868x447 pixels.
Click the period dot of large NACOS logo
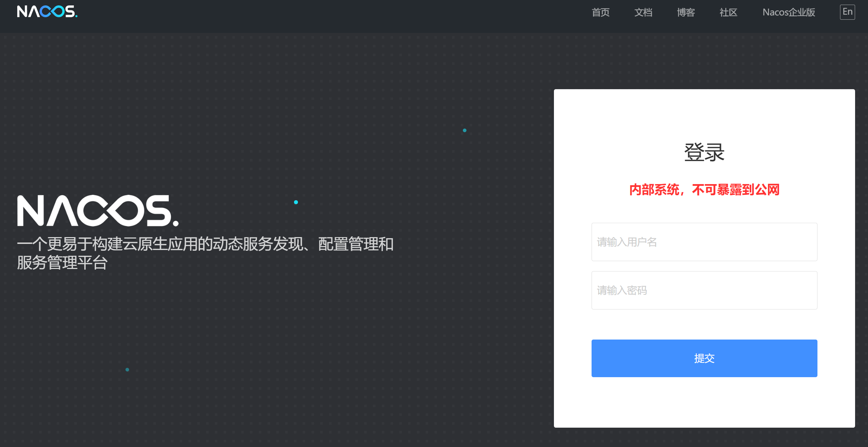pos(176,223)
